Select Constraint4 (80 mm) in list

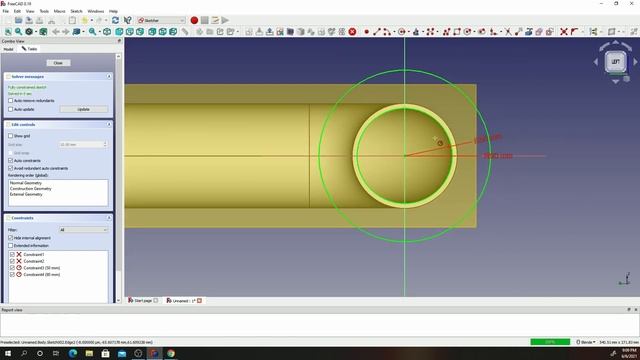[42, 275]
